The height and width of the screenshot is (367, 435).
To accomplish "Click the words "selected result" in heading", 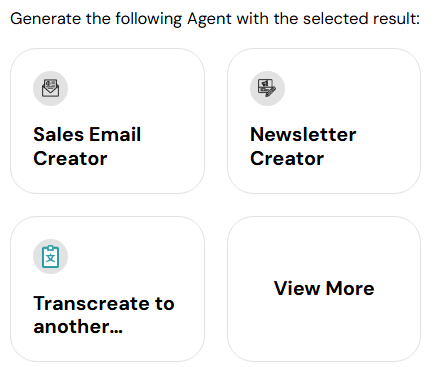I will 361,19.
